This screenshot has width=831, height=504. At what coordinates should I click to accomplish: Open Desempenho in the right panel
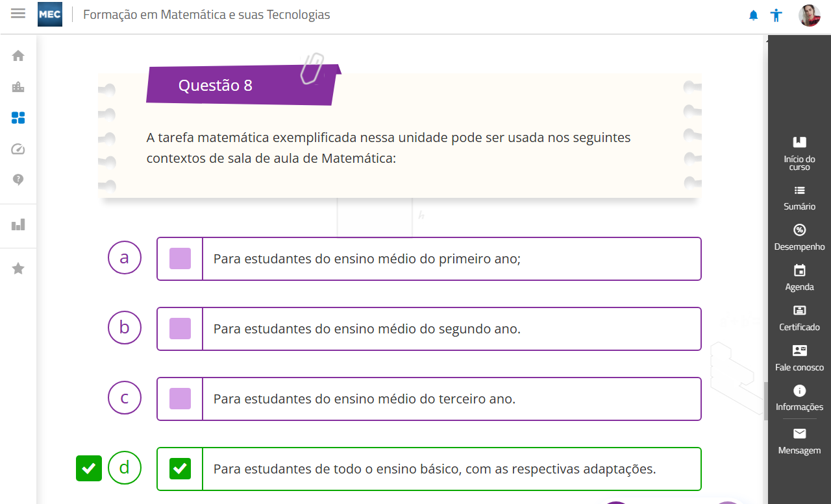(x=799, y=237)
